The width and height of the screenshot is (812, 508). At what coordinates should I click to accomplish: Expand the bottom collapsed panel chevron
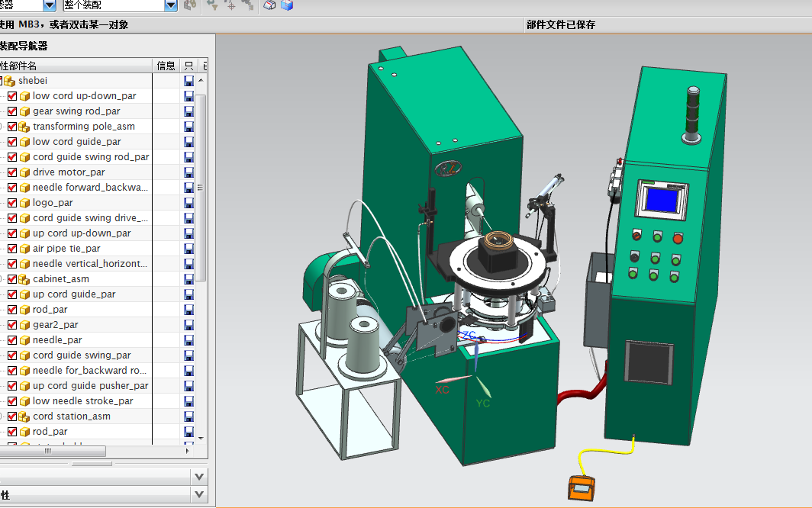click(198, 495)
